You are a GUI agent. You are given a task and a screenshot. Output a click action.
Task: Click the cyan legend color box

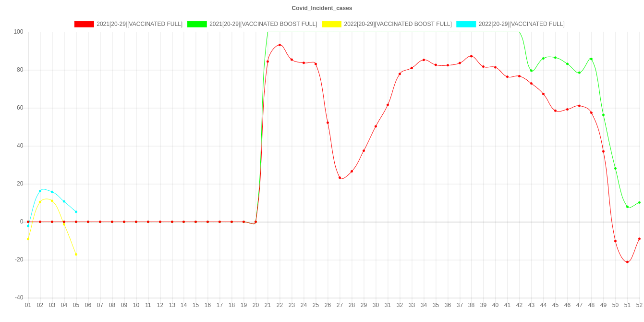466,24
